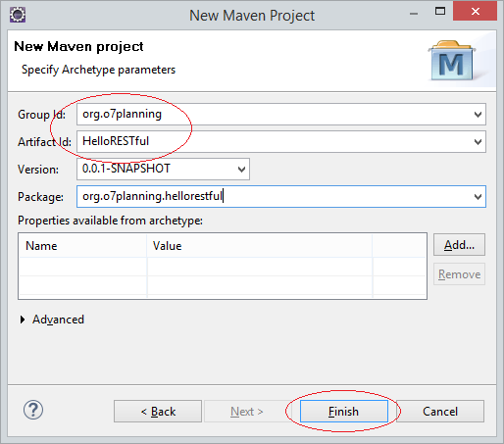
Task: Click the Add... properties button
Action: point(459,245)
